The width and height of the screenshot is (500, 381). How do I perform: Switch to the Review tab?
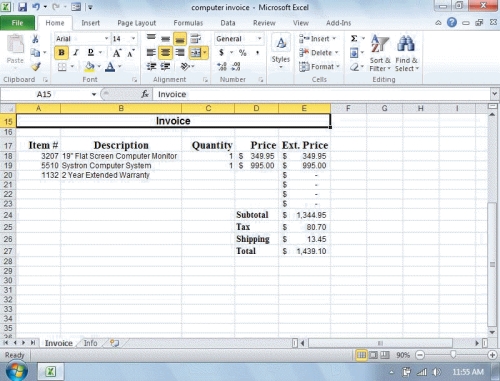coord(264,23)
